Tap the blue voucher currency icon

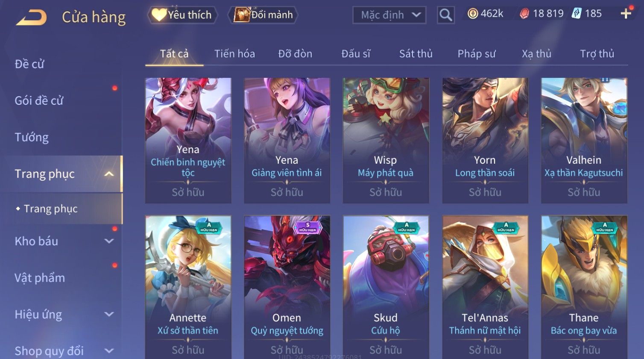pos(577,14)
